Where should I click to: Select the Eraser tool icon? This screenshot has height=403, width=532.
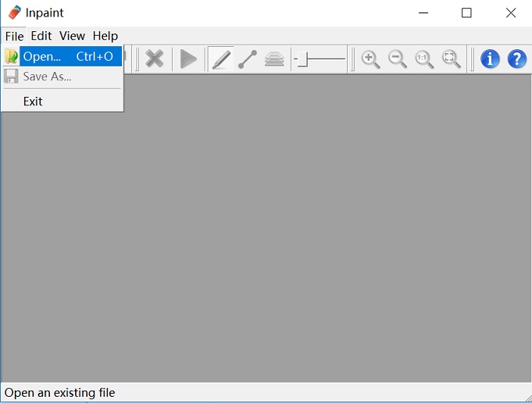274,59
